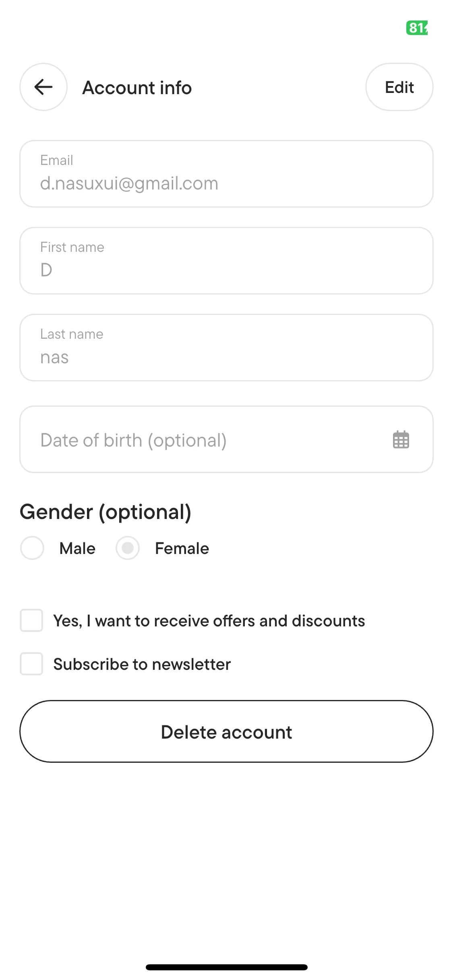This screenshot has width=453, height=980.
Task: Select the Female radio button
Action: pos(128,548)
